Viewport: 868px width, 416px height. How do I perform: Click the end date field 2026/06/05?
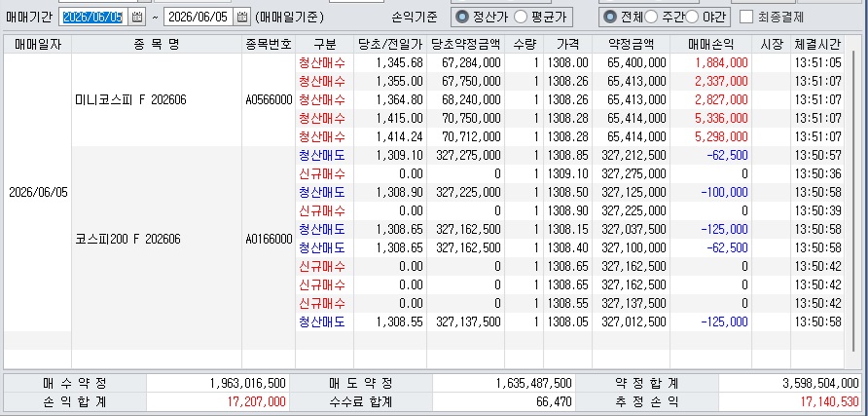coord(199,18)
